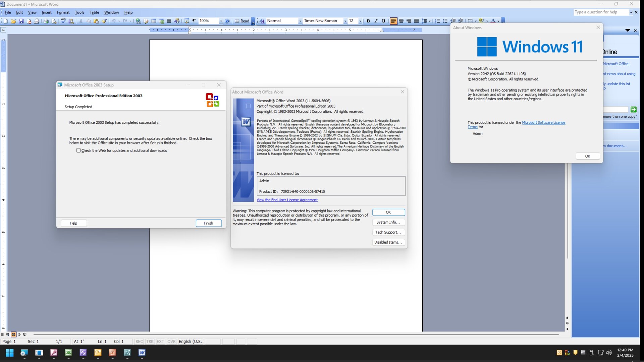Image resolution: width=644 pixels, height=362 pixels.
Task: Select the Format Painter brush
Action: [104, 21]
